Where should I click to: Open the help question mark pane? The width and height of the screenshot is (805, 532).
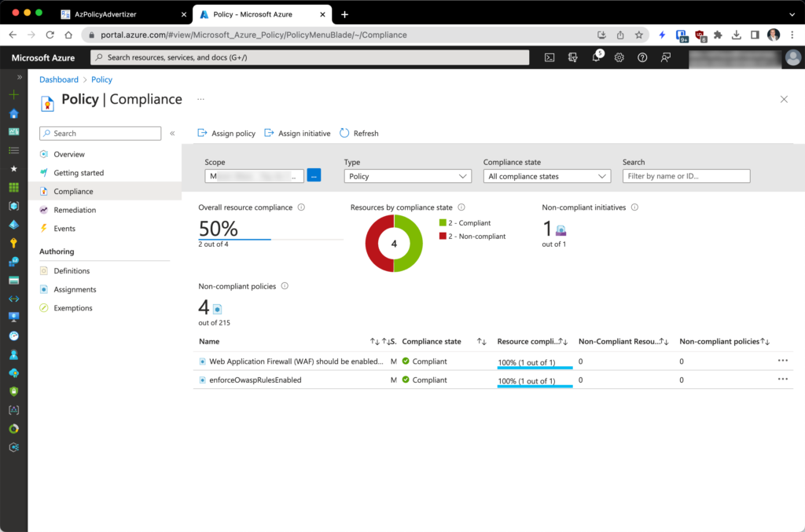(642, 57)
